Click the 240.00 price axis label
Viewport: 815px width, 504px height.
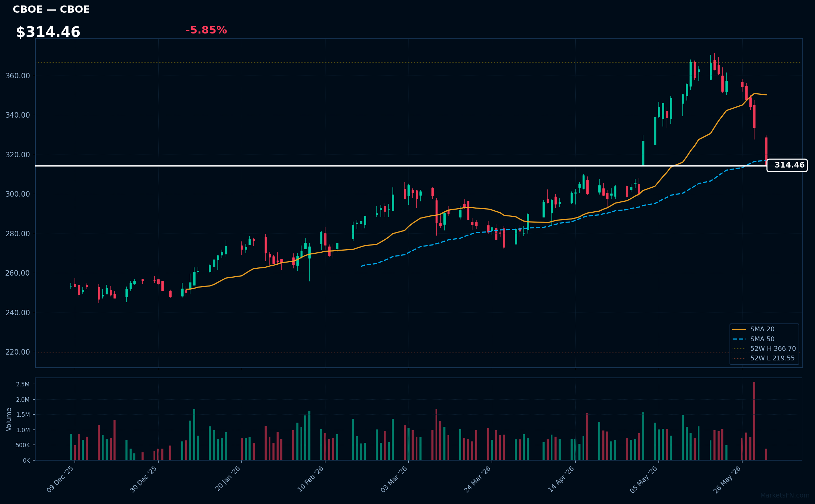[x=18, y=313]
